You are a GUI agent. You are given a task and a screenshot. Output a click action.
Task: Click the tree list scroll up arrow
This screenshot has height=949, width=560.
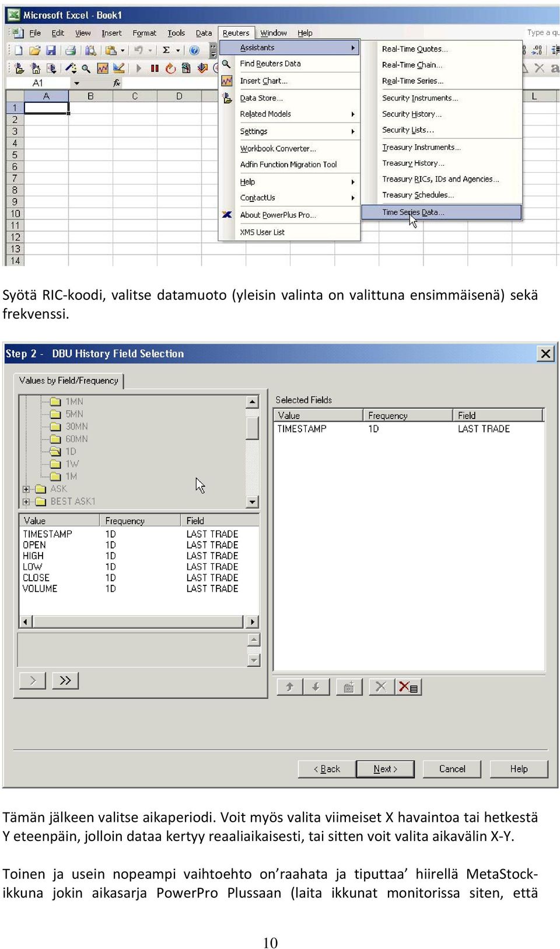click(x=253, y=402)
